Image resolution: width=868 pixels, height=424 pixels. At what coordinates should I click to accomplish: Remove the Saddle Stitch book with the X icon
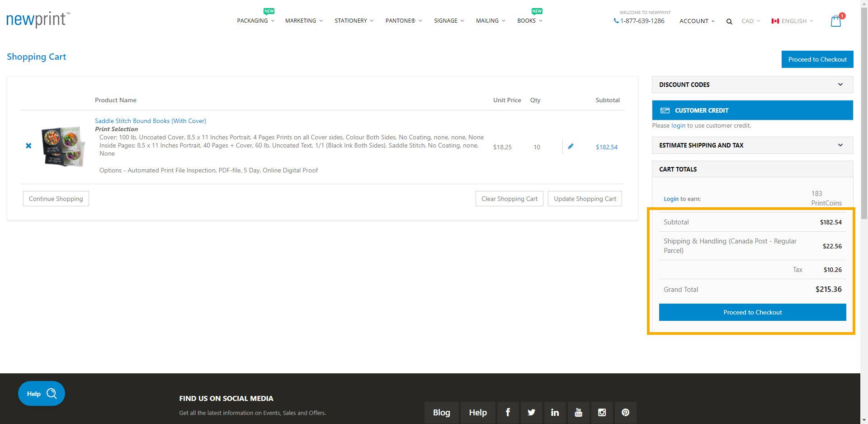pos(28,146)
